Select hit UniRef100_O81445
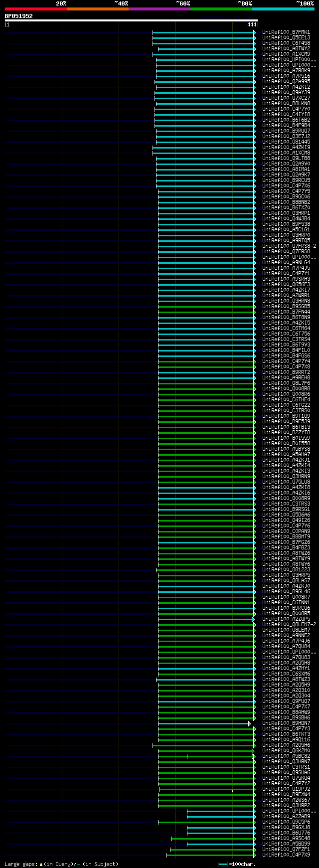This screenshot has width=319, height=868. (286, 142)
